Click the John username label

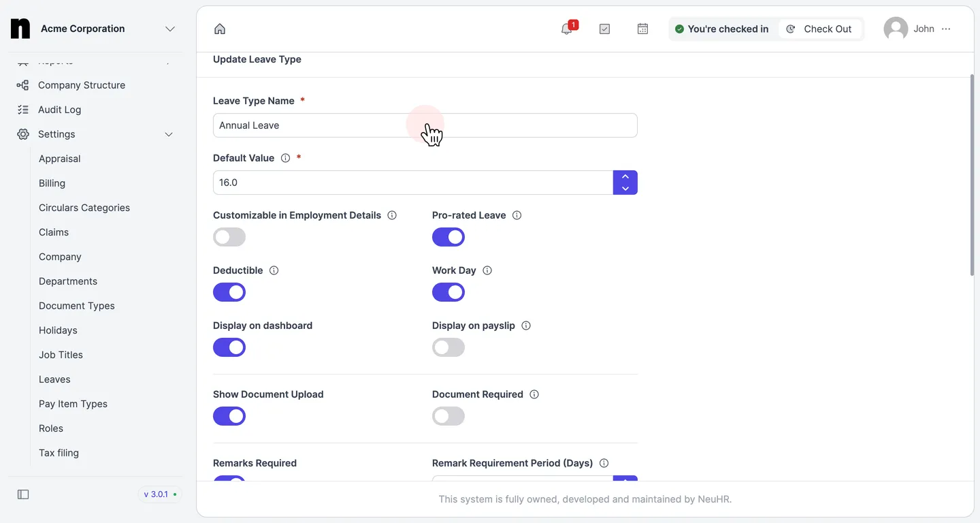(924, 29)
